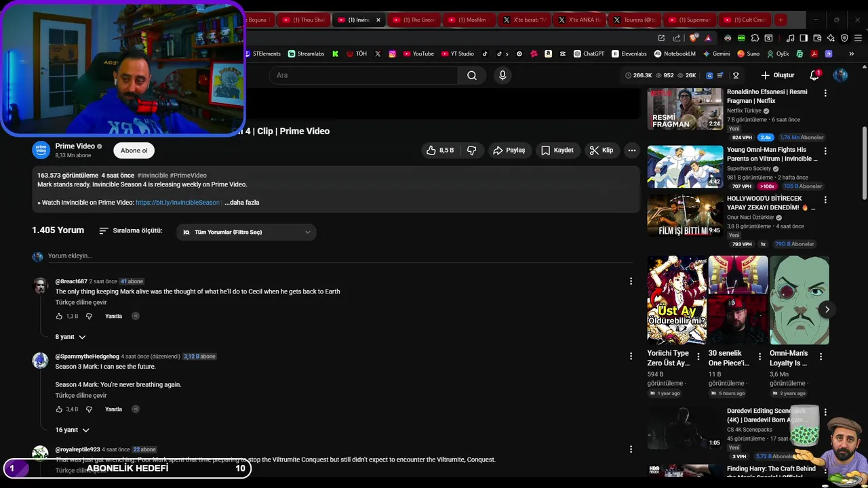
Task: Open the YT Studio bookmark
Action: pyautogui.click(x=457, y=54)
